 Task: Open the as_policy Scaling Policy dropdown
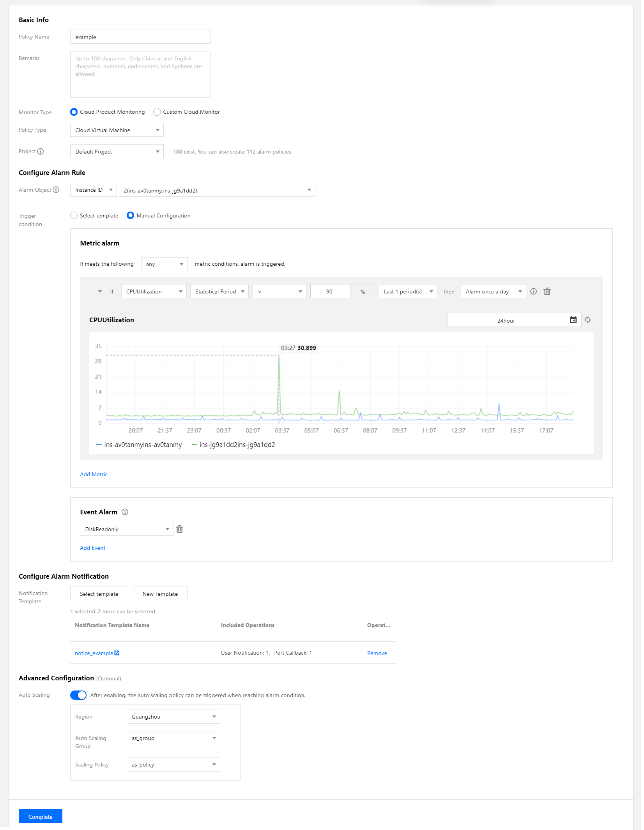point(173,765)
